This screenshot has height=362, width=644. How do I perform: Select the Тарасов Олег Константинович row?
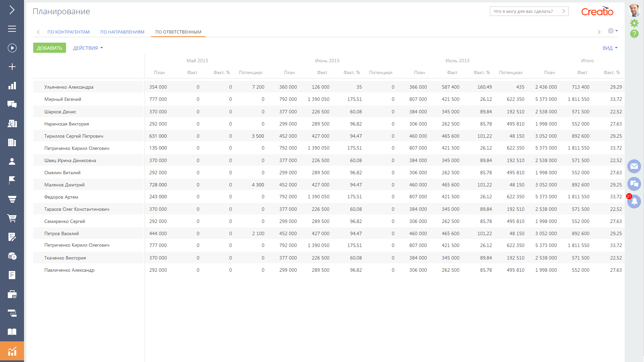click(x=328, y=209)
